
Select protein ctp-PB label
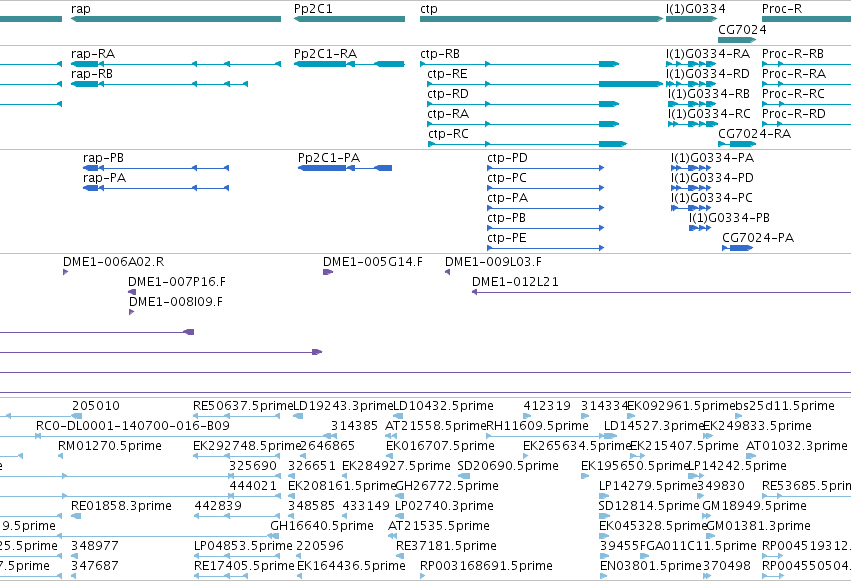pyautogui.click(x=507, y=218)
